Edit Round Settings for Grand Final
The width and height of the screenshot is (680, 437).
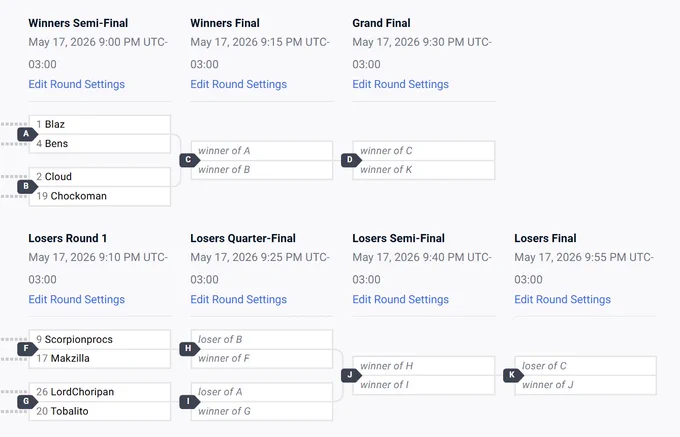point(401,84)
